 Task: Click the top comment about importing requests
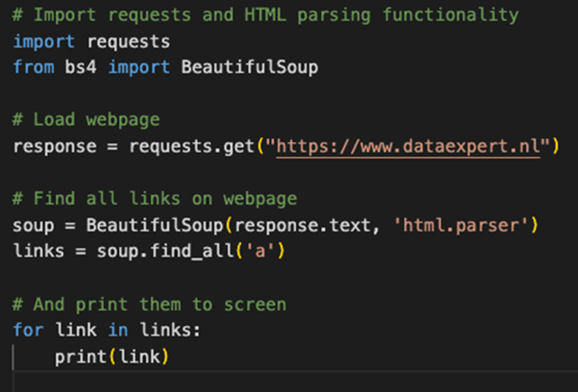(265, 15)
